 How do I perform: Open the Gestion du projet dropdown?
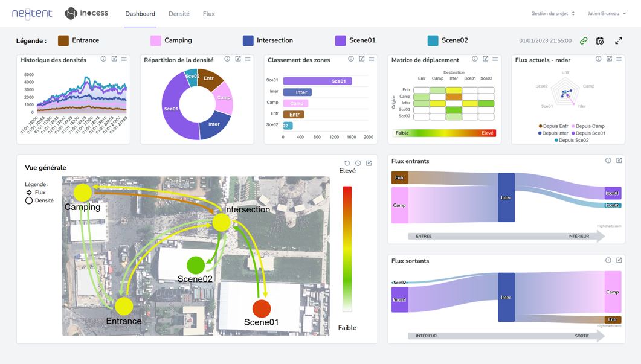553,13
